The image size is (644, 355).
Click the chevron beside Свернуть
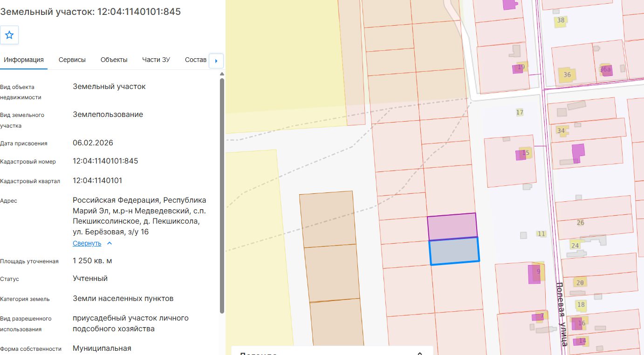tap(110, 243)
